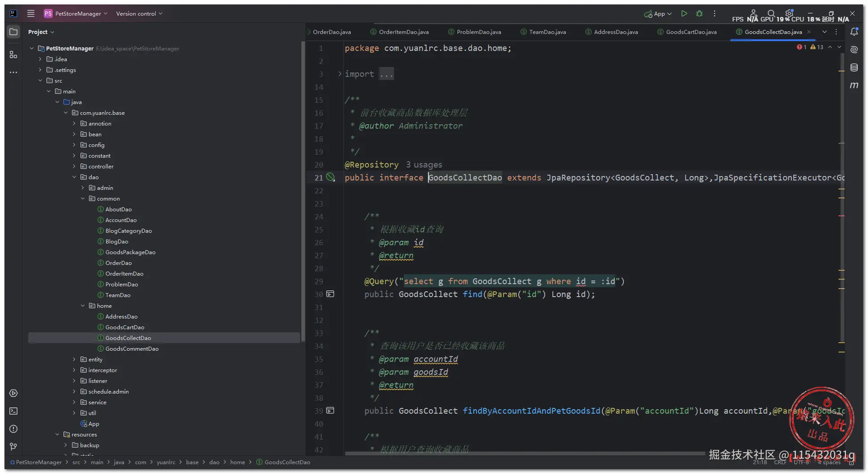Open the Structure tool window icon
Viewport: 868px width, 474px height.
click(13, 55)
